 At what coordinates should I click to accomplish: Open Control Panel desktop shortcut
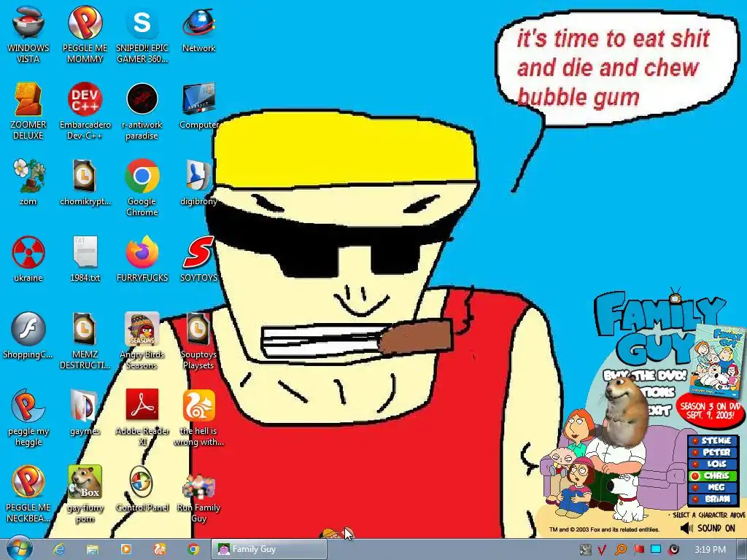coord(142,489)
